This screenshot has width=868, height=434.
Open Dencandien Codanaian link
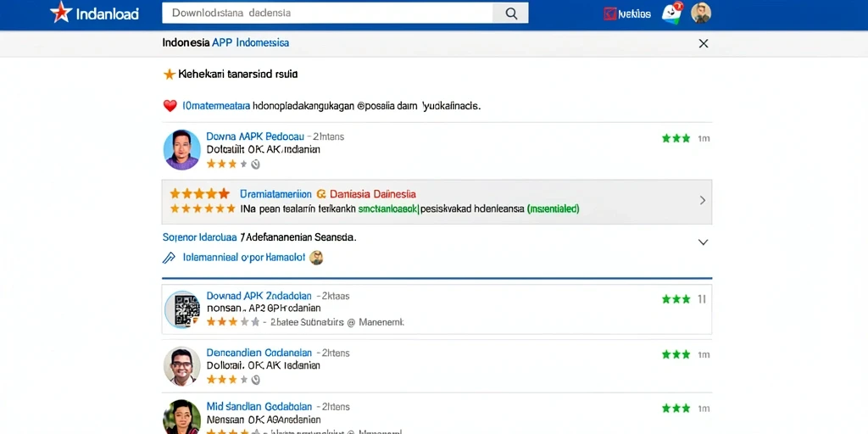click(x=259, y=353)
